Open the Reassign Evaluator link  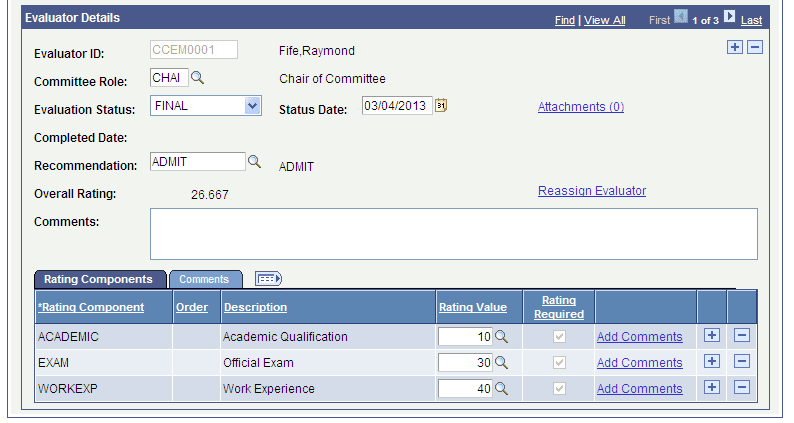(592, 190)
